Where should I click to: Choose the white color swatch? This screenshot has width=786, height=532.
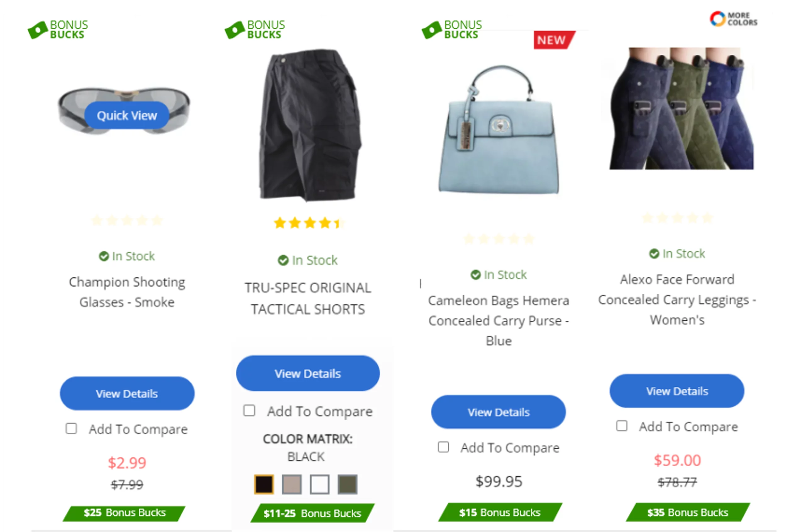(320, 484)
